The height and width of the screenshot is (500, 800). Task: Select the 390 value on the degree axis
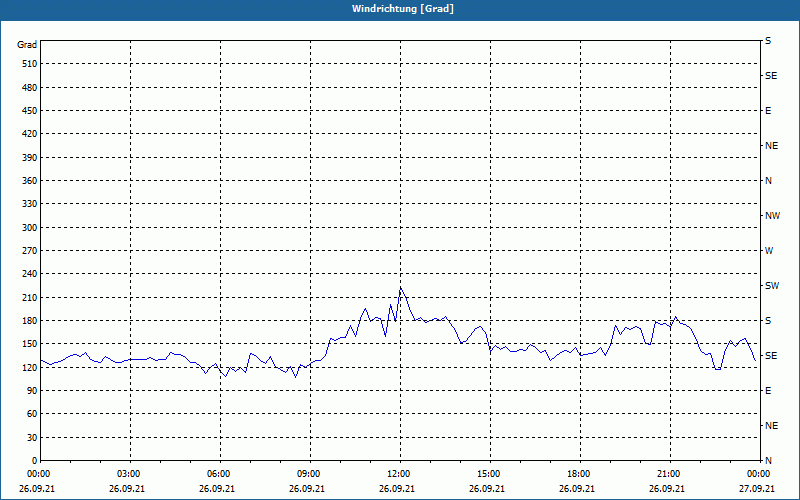30,157
